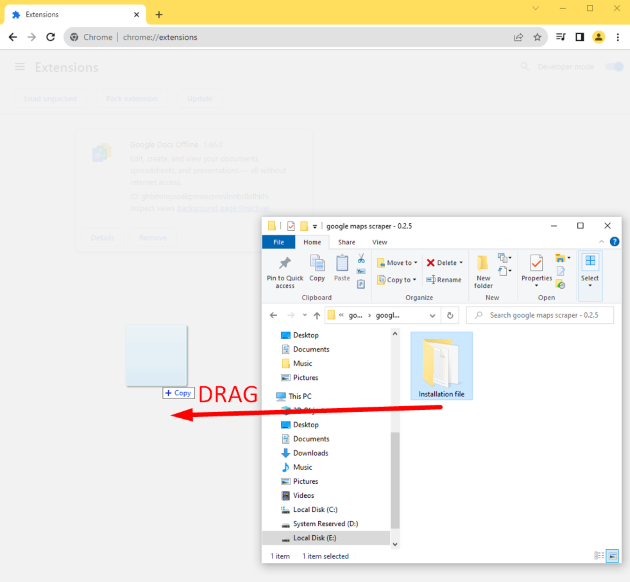Open Properties from the ribbon
Image resolution: width=630 pixels, height=582 pixels.
pyautogui.click(x=536, y=270)
